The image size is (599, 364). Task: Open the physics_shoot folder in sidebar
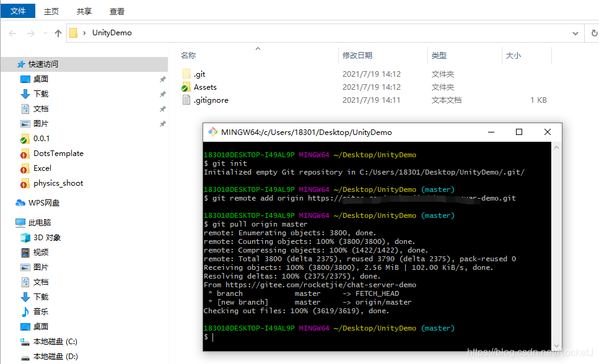pos(58,183)
